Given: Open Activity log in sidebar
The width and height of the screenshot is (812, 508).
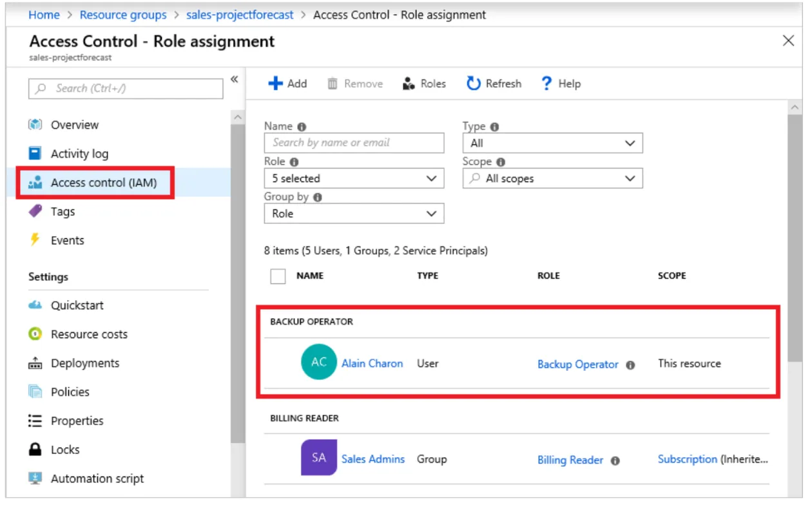Looking at the screenshot, I should [x=79, y=154].
